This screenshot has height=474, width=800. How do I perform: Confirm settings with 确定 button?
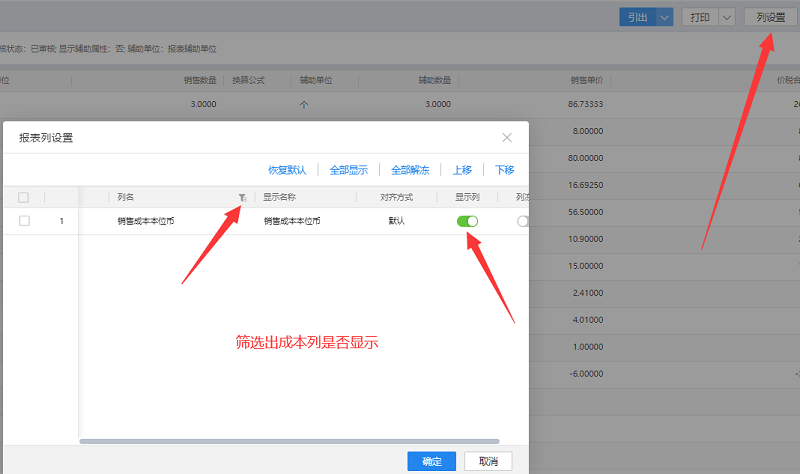[x=432, y=461]
